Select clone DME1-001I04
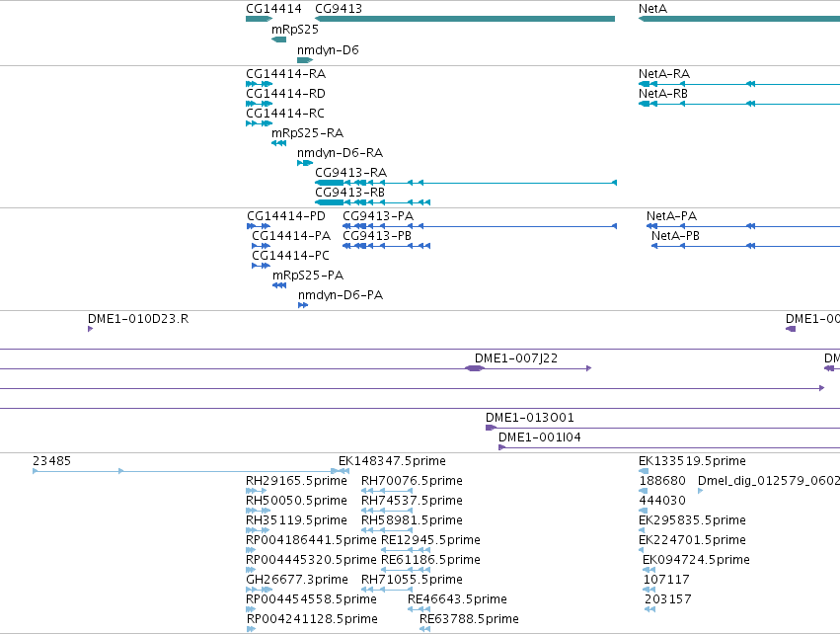 (x=540, y=437)
